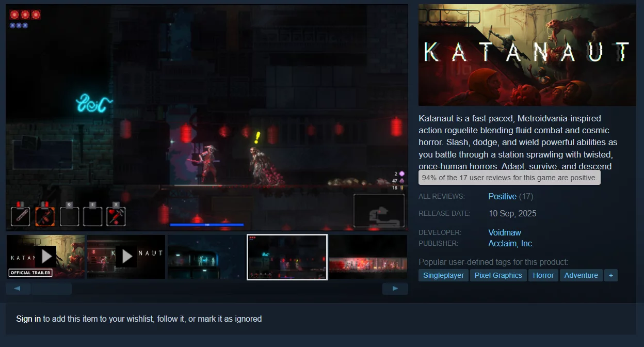Select the fifth red corridor screenshot thumbnail
Image resolution: width=644 pixels, height=347 pixels.
pos(367,257)
